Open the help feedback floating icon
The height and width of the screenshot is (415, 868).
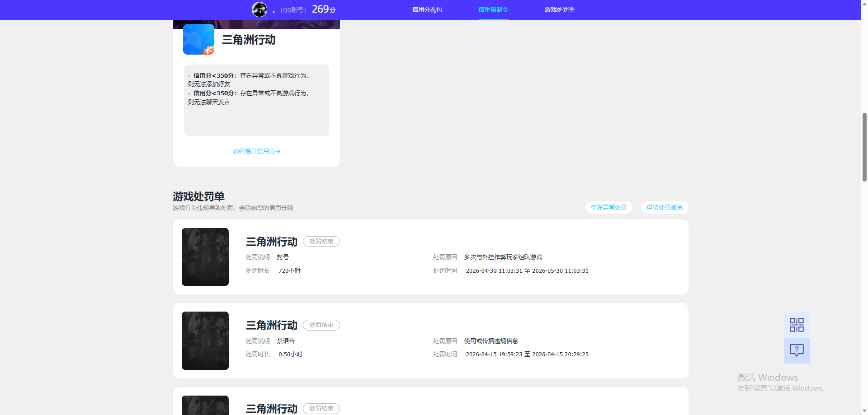797,350
